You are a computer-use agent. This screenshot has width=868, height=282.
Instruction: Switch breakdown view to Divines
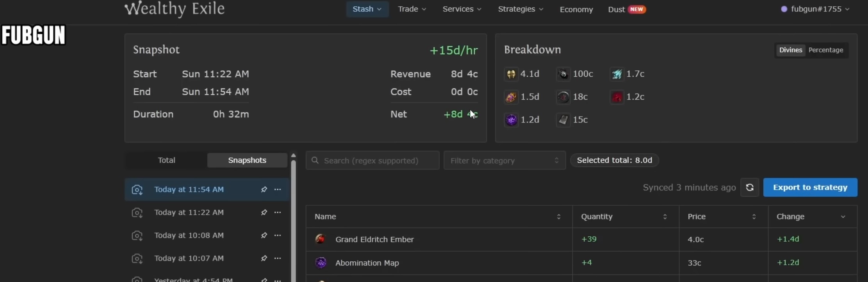pos(791,50)
